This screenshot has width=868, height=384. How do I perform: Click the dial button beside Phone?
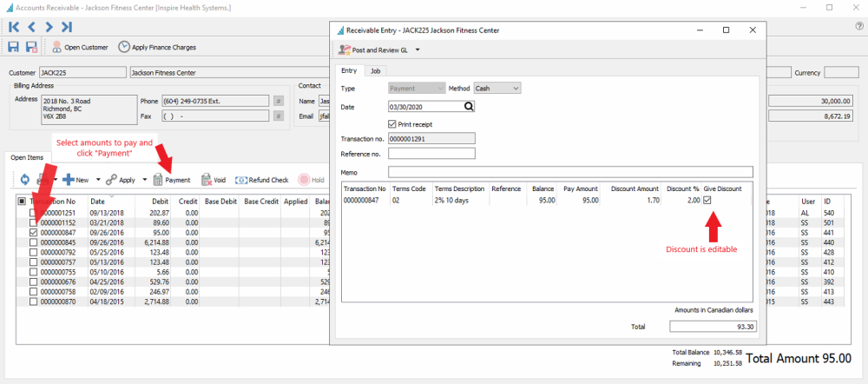279,101
